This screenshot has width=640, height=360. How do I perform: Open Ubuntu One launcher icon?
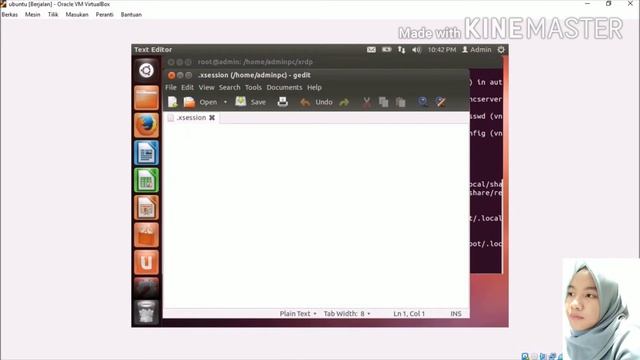(x=146, y=262)
